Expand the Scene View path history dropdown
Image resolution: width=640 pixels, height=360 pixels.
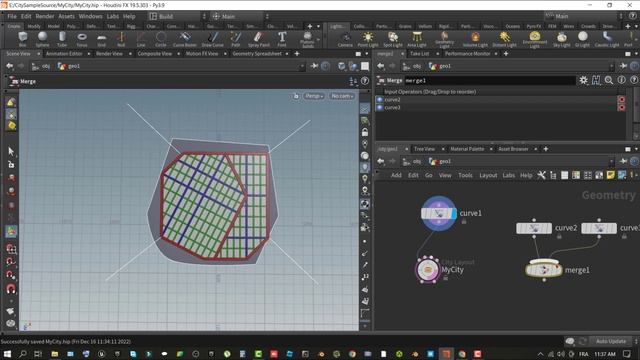tap(302, 66)
